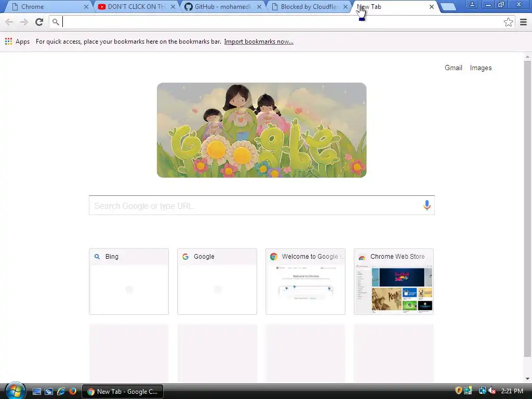The width and height of the screenshot is (532, 399).
Task: Open the Gmail link
Action: click(453, 68)
